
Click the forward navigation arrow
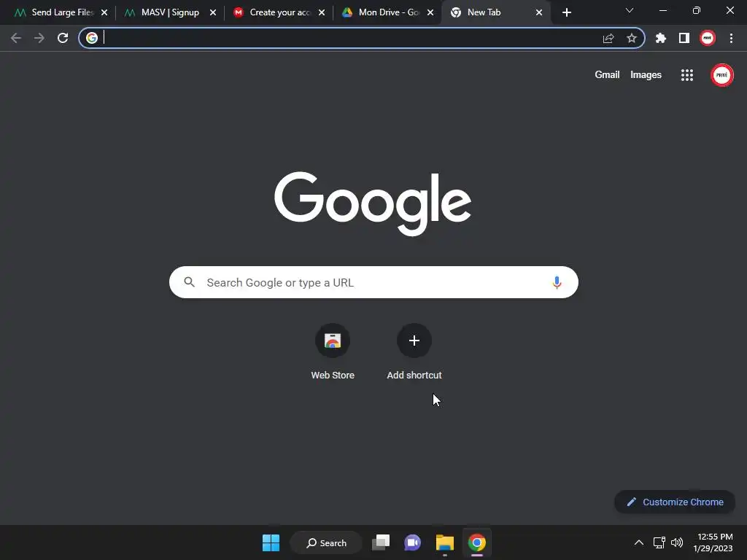coord(39,38)
